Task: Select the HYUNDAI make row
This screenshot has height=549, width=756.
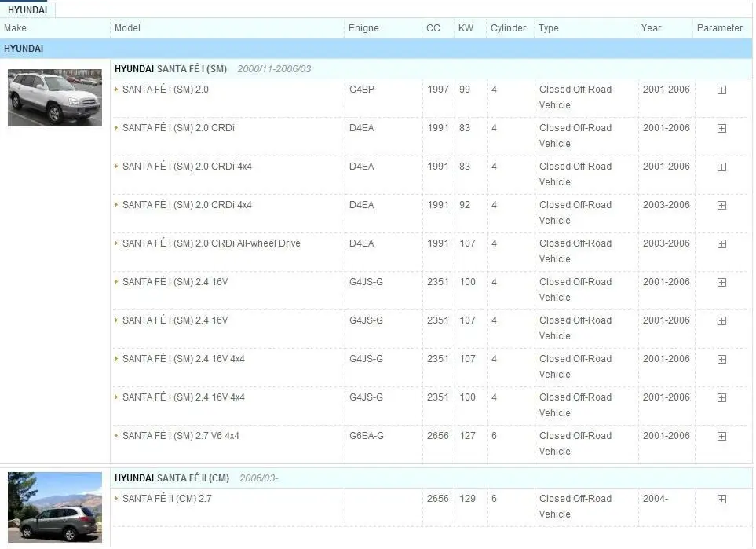Action: (x=376, y=49)
